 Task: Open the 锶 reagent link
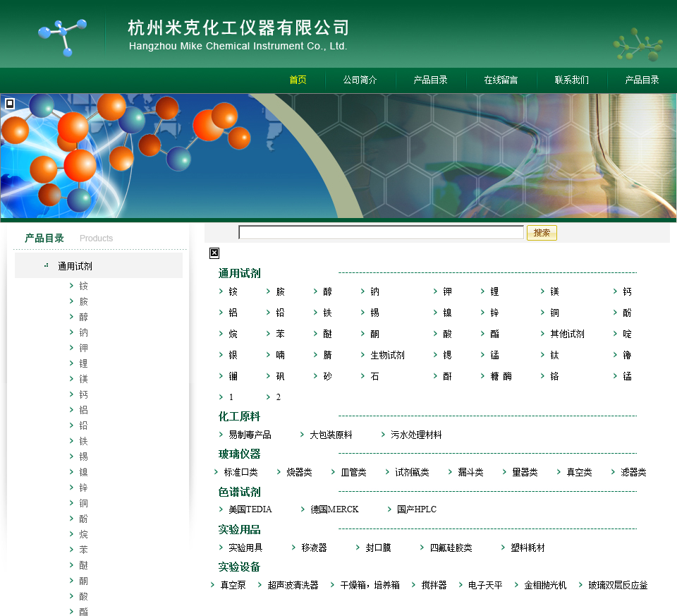pos(447,355)
